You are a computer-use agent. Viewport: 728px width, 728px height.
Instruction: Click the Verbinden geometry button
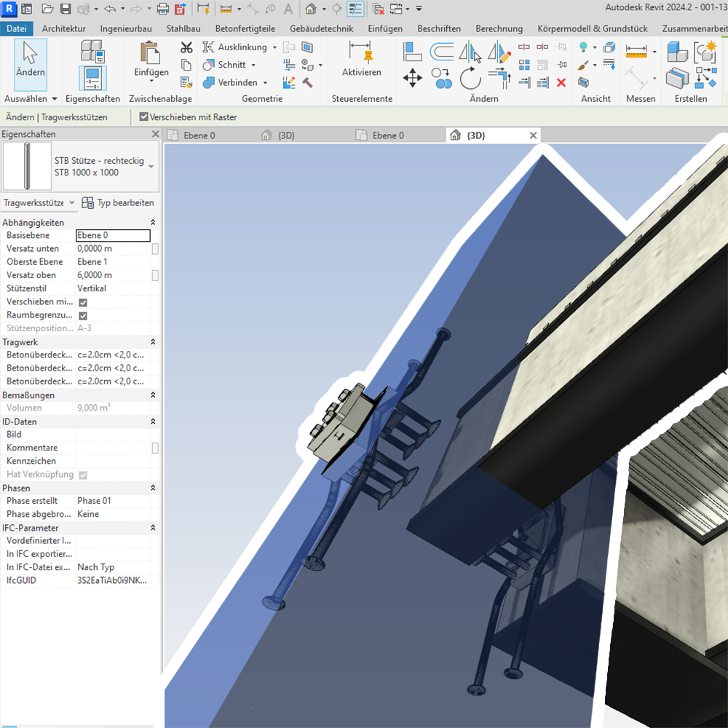pos(231,83)
